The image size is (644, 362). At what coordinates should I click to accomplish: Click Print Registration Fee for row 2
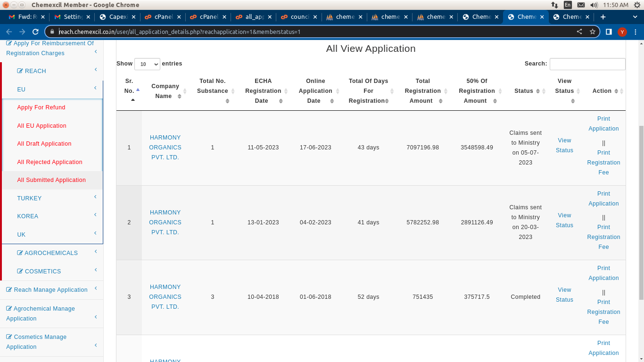click(603, 237)
